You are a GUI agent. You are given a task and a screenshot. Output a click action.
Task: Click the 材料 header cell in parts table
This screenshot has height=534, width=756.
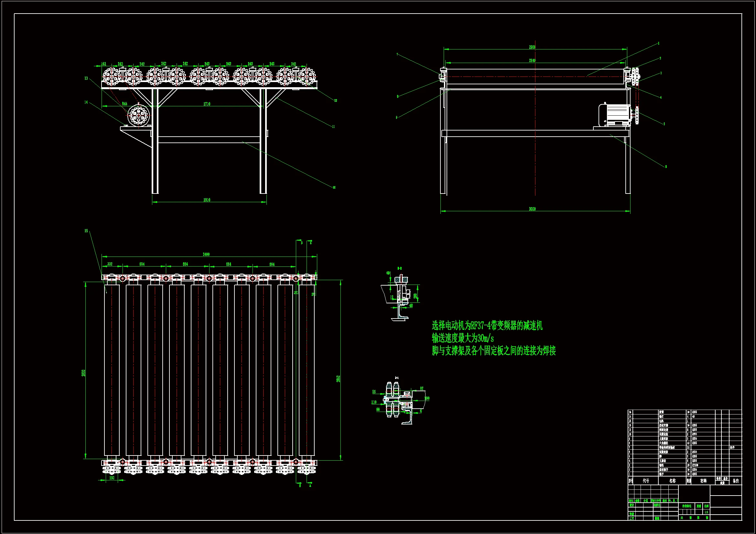[703, 481]
